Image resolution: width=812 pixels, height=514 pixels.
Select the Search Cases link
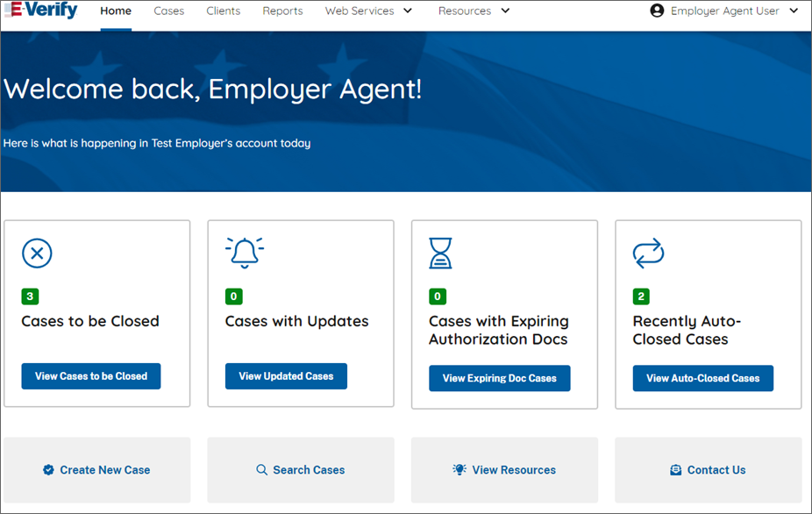(309, 470)
